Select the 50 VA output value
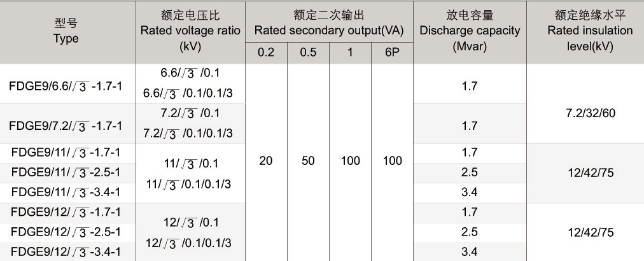The height and width of the screenshot is (261, 644). (x=308, y=161)
